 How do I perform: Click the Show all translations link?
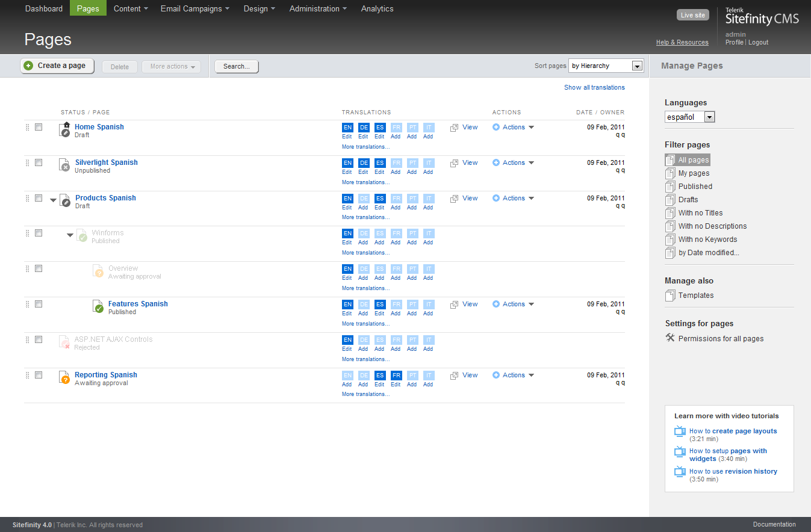click(x=594, y=87)
